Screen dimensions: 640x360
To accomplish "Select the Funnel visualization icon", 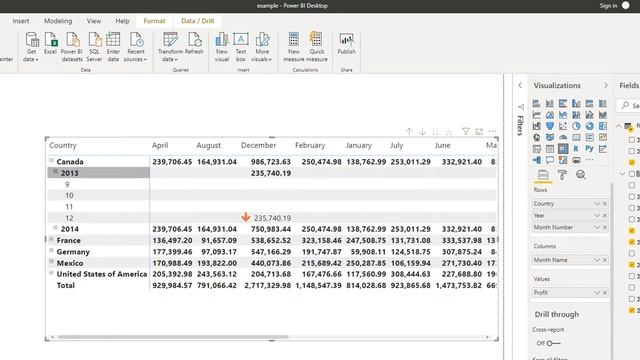I will 550,126.
